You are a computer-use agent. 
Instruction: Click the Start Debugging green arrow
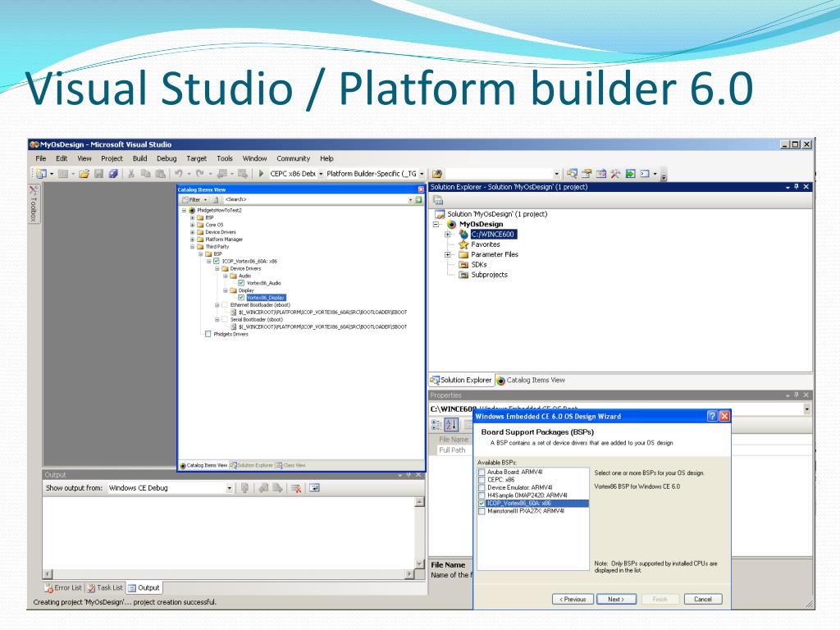pyautogui.click(x=261, y=174)
